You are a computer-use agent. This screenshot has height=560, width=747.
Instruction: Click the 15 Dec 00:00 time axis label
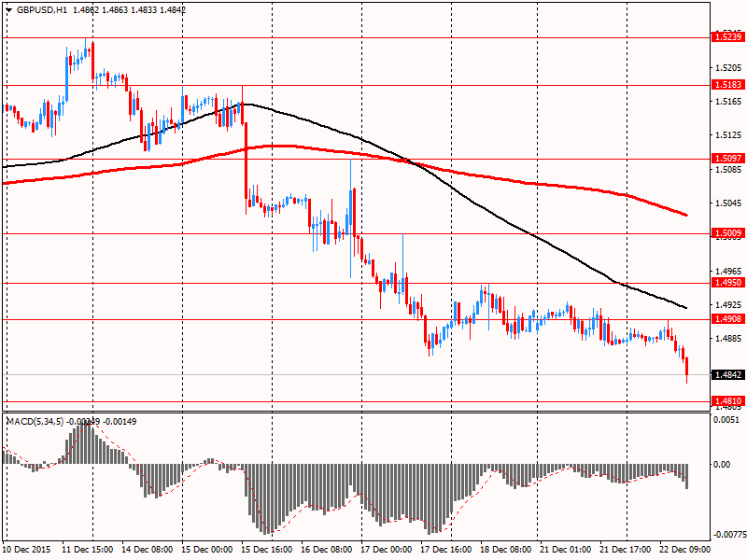pyautogui.click(x=207, y=550)
